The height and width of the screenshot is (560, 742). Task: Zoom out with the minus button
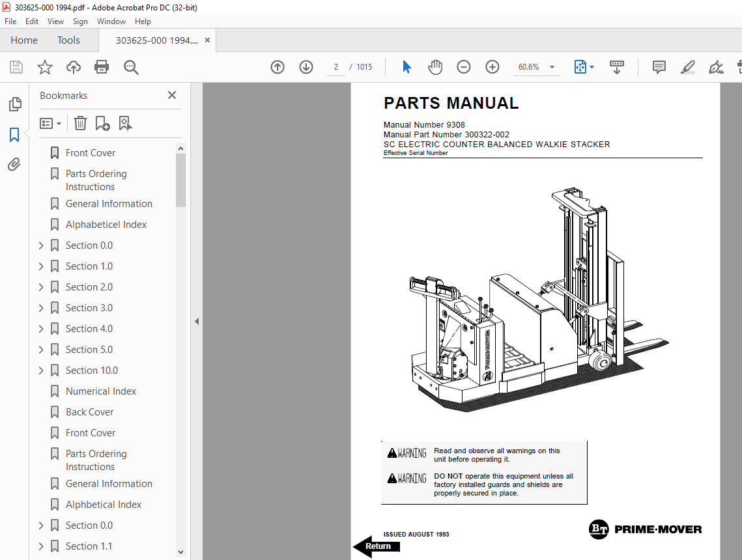464,67
